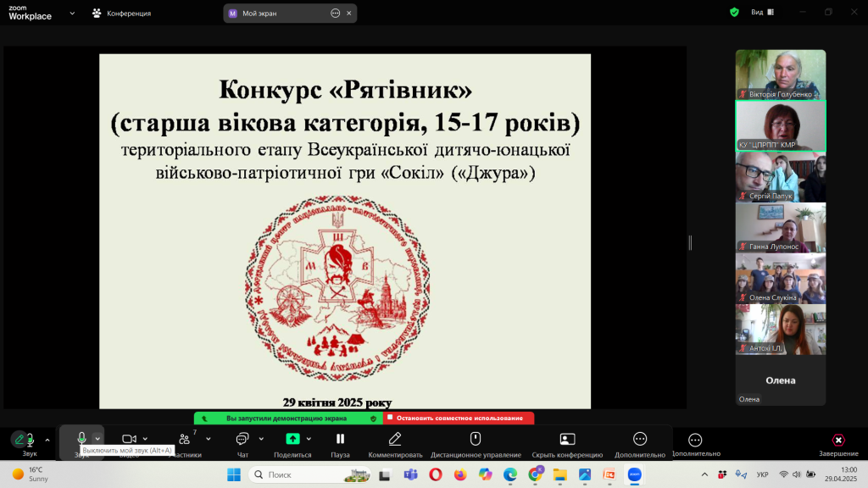Click shield icon on green sharing bar

click(373, 419)
